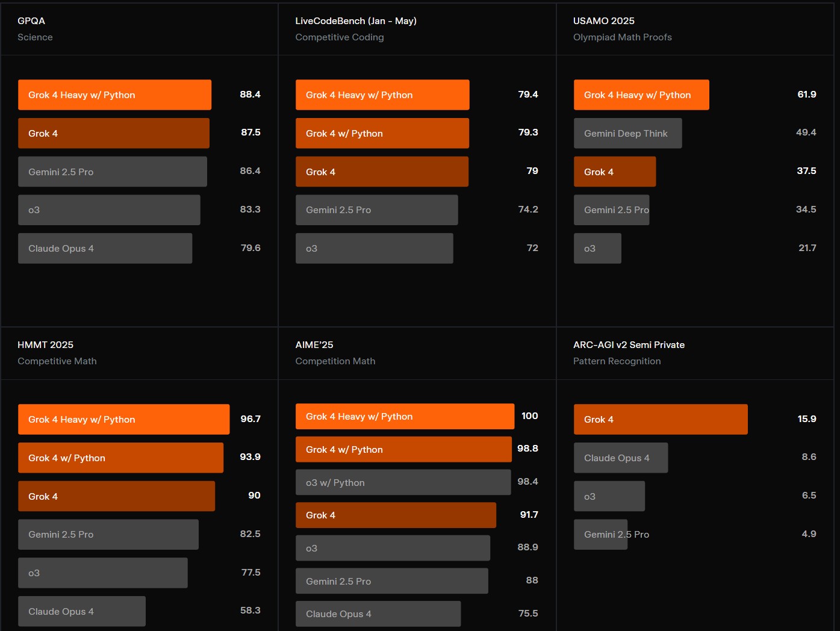
Task: Click Grok 4 Heavy w/ Python bar in AIME'25
Action: click(x=405, y=416)
